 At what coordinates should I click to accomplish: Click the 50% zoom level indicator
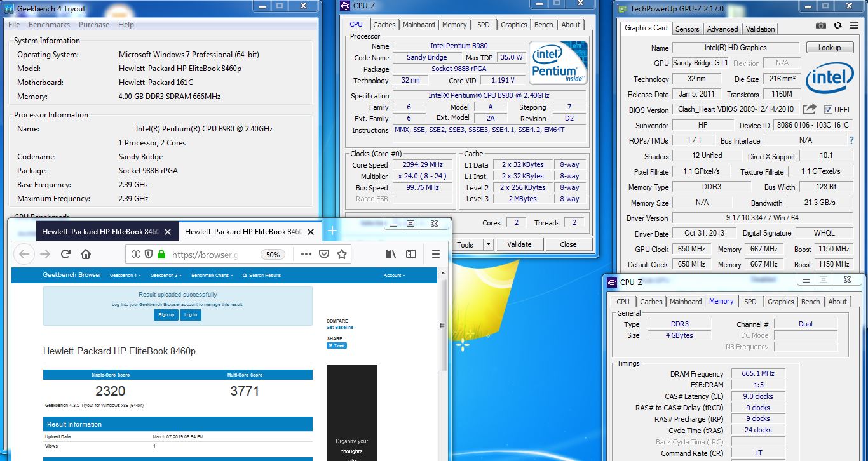[272, 254]
